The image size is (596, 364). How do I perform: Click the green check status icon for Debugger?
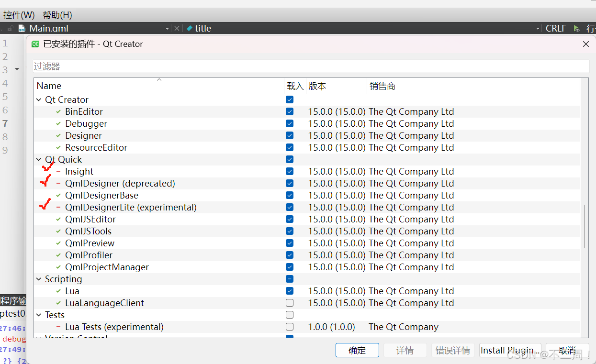58,123
